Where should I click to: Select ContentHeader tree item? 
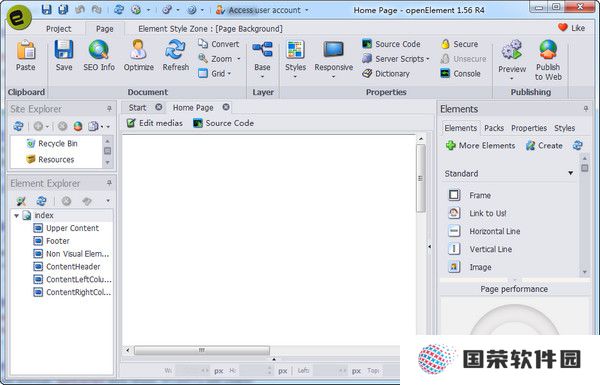click(x=67, y=267)
